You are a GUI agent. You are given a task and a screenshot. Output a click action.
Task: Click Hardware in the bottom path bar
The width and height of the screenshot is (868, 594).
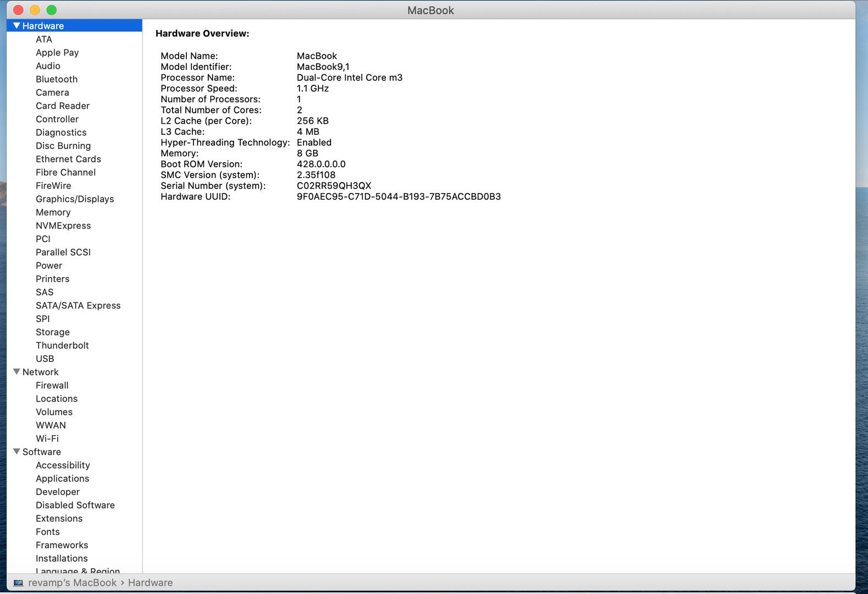(x=150, y=583)
